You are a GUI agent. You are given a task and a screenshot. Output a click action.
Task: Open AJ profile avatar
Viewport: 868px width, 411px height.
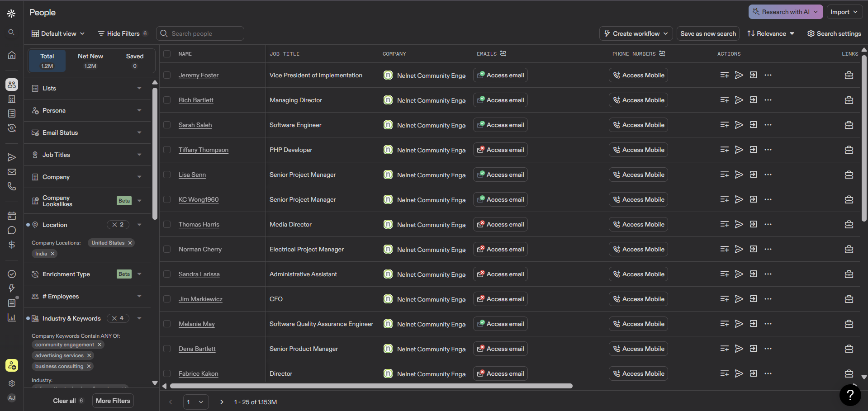click(x=12, y=398)
